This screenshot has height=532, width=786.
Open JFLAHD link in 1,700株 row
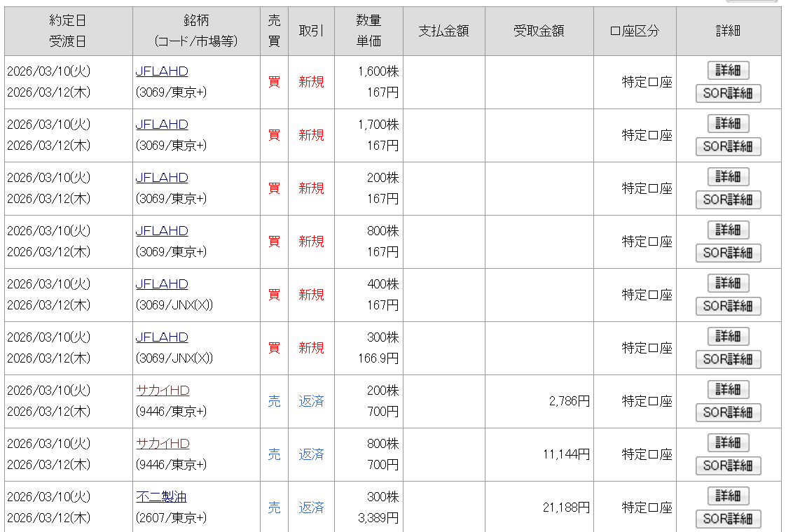click(162, 125)
